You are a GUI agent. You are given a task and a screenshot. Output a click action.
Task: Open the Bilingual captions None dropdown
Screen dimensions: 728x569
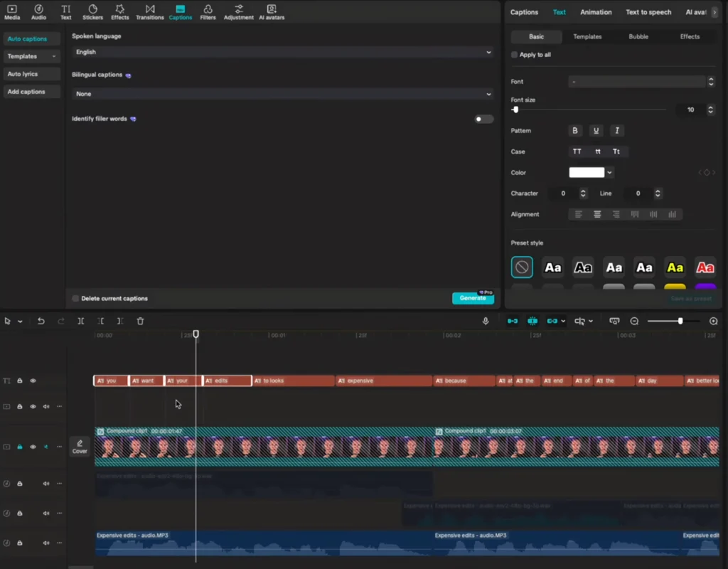pyautogui.click(x=283, y=94)
